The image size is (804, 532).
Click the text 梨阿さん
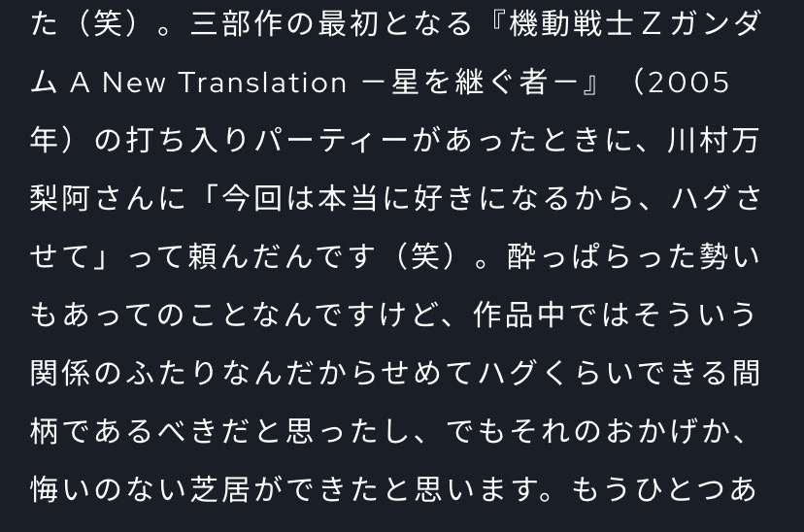[92, 198]
